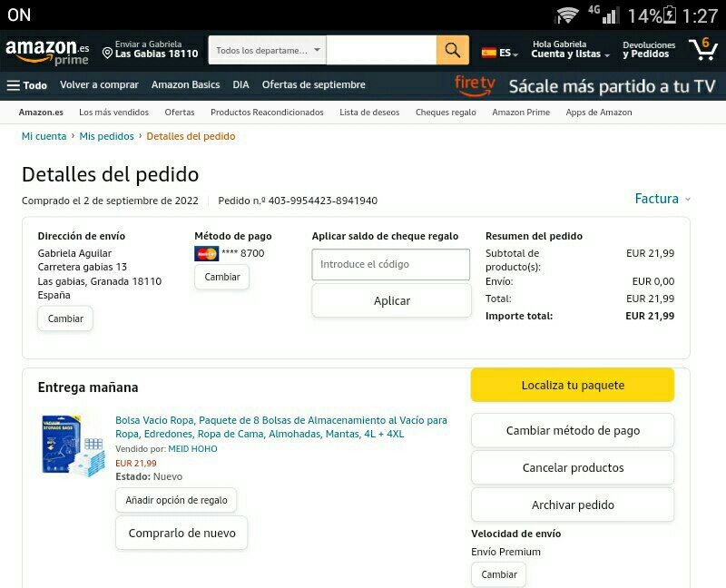Click Localiza tu paquete
This screenshot has height=588, width=726.
click(x=573, y=386)
